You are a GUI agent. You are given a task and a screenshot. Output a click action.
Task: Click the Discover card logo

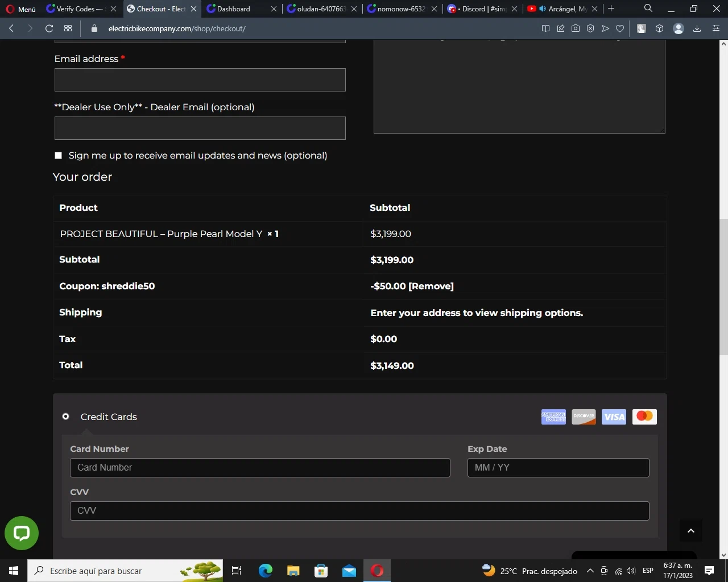[584, 417]
